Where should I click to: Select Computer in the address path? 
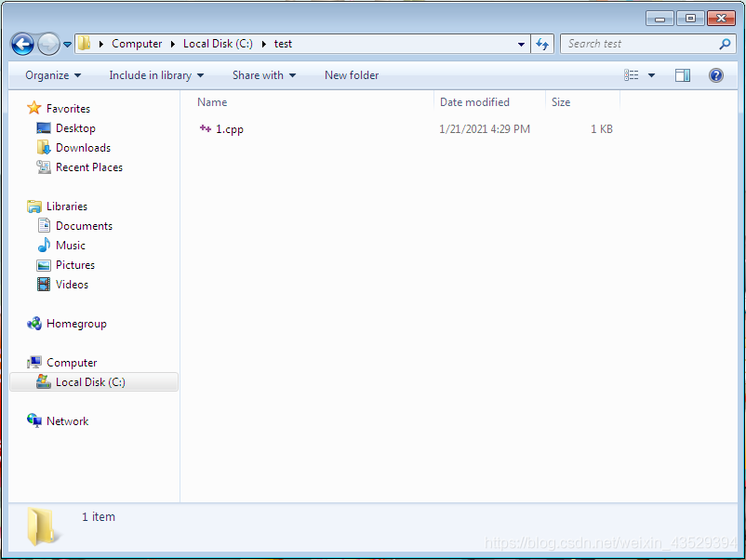click(x=137, y=44)
